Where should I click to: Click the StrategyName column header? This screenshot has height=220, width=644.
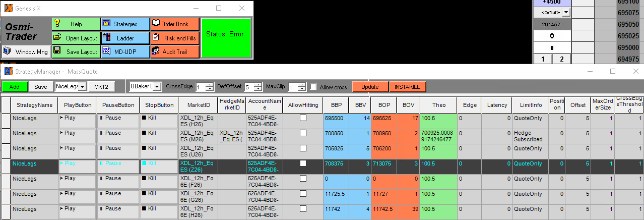pyautogui.click(x=34, y=105)
